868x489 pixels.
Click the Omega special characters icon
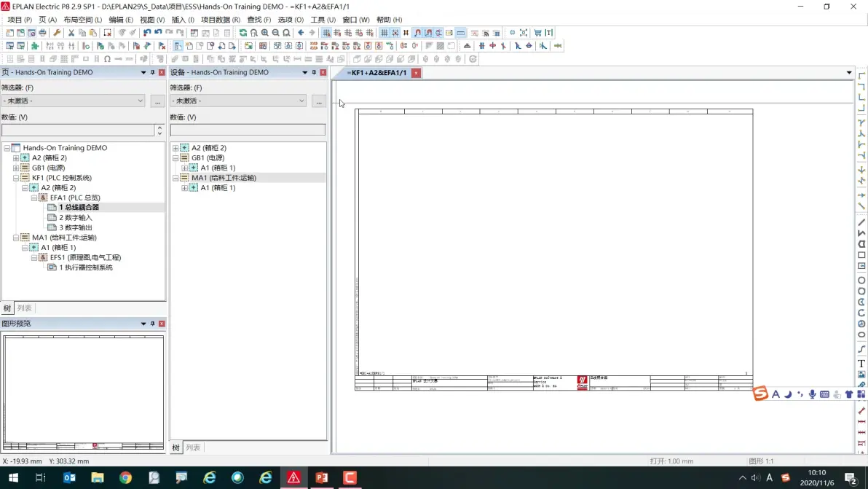pos(107,59)
